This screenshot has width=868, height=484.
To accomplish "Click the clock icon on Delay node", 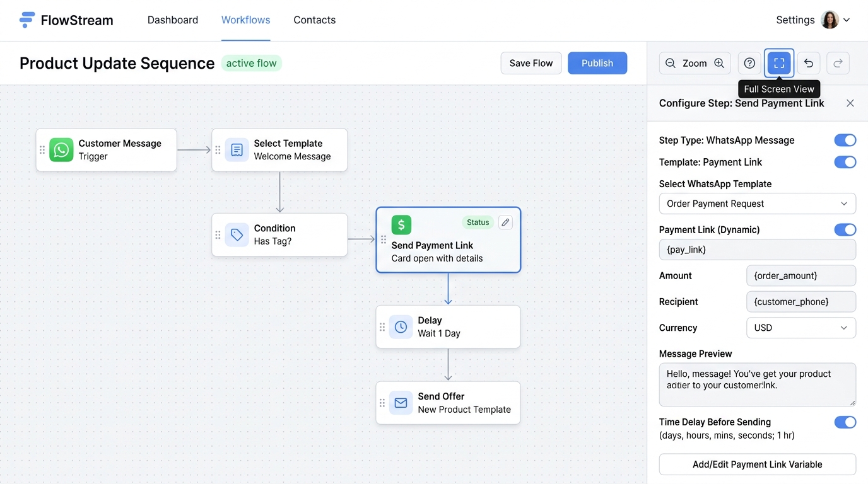I will [401, 327].
